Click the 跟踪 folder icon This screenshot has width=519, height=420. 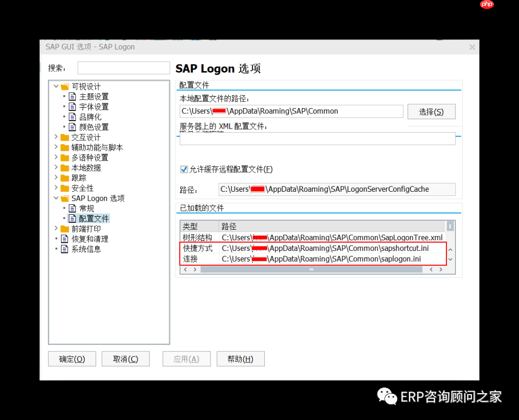coord(64,178)
